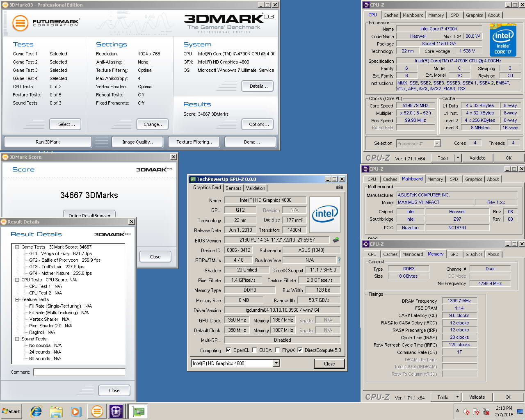Open the Image Quality... button
Viewport: 525px width, 420px height.
click(x=138, y=142)
